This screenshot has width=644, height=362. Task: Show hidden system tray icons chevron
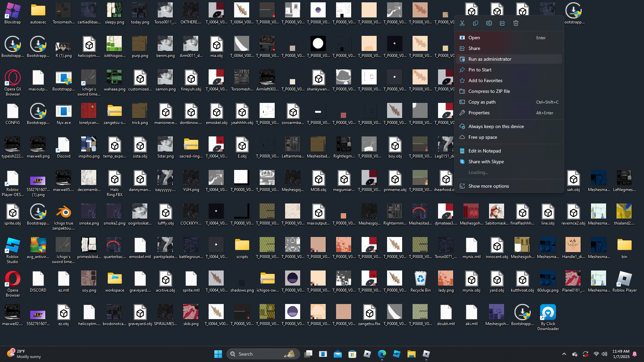(564, 354)
